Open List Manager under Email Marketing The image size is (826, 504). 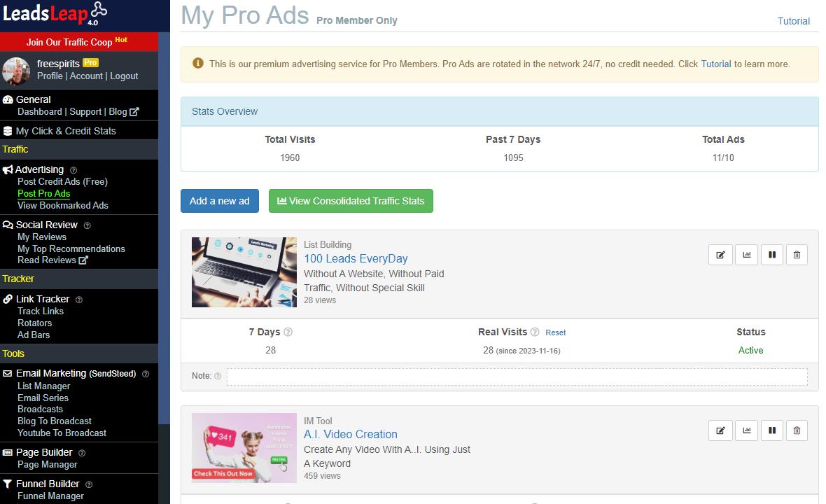tap(43, 386)
